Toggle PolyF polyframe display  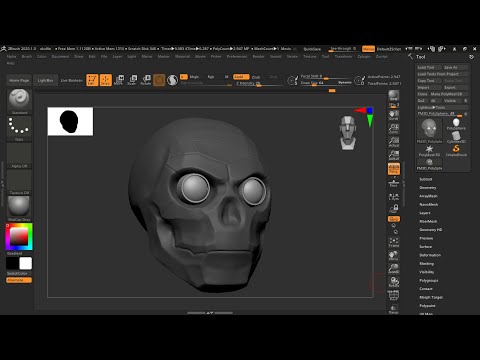point(394,295)
